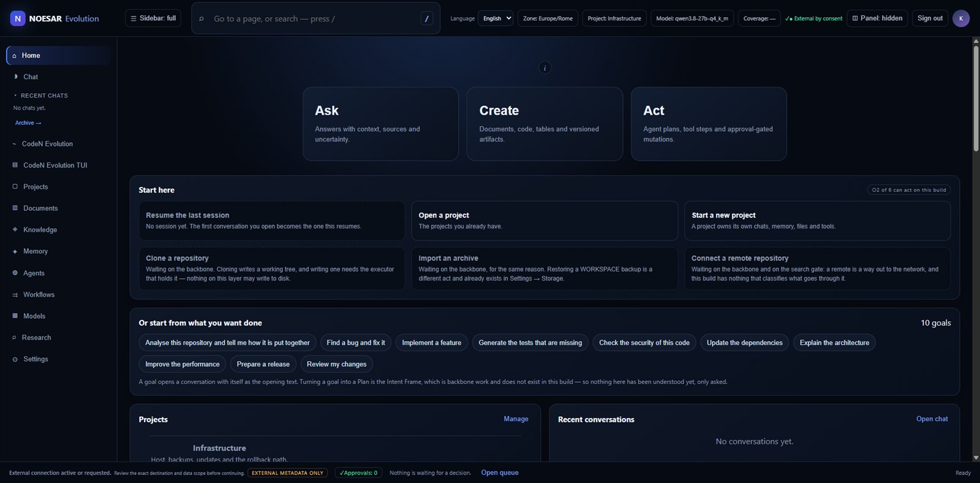Click the Documents icon in the sidebar
The width and height of the screenshot is (980, 483).
pos(15,208)
